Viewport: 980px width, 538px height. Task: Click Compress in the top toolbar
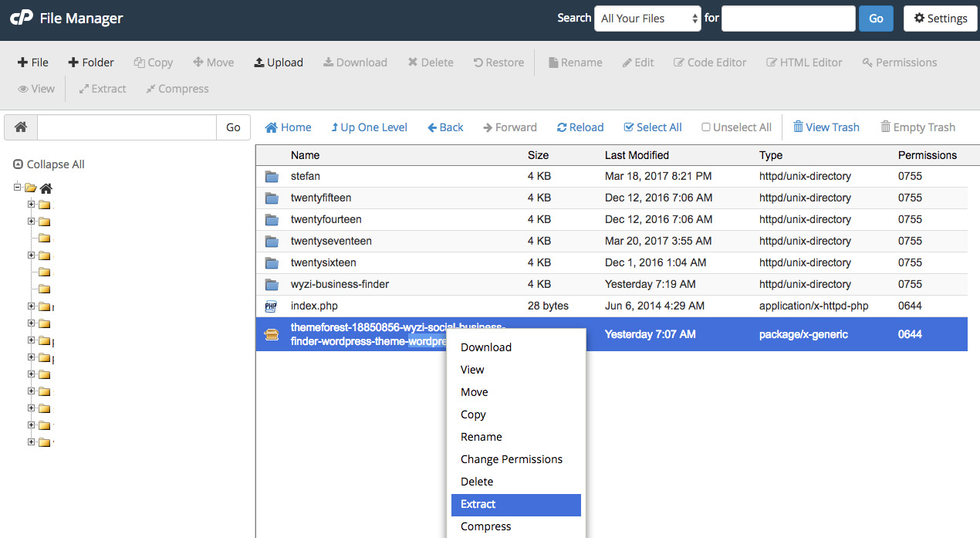coord(177,89)
